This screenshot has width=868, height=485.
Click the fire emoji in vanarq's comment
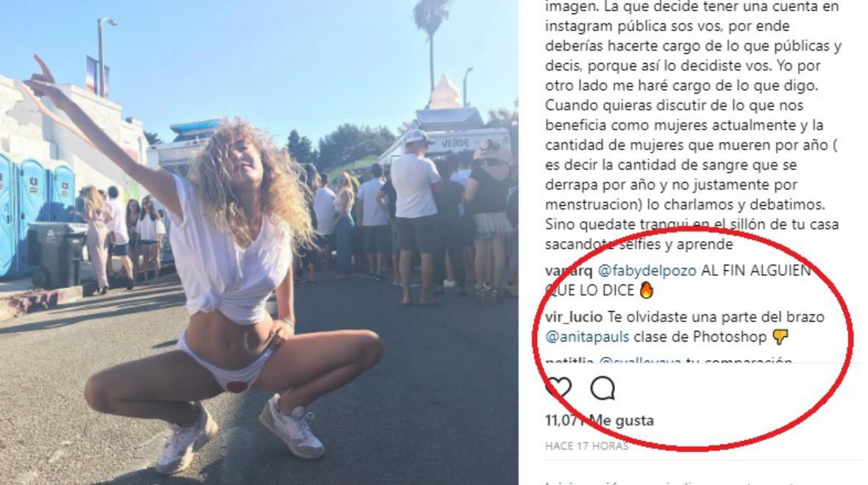[646, 290]
